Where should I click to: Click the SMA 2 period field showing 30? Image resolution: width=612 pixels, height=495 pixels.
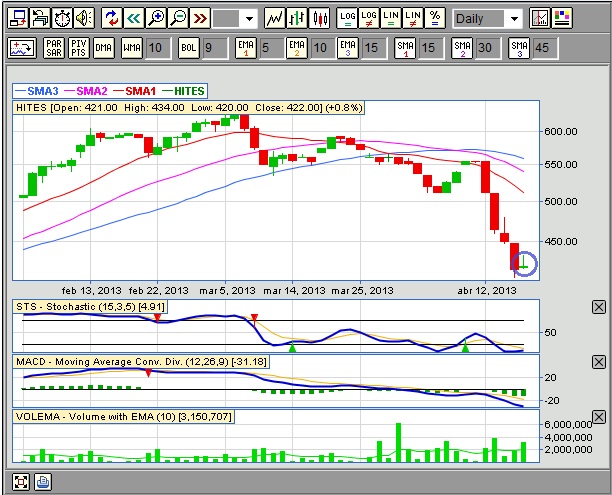pos(488,48)
